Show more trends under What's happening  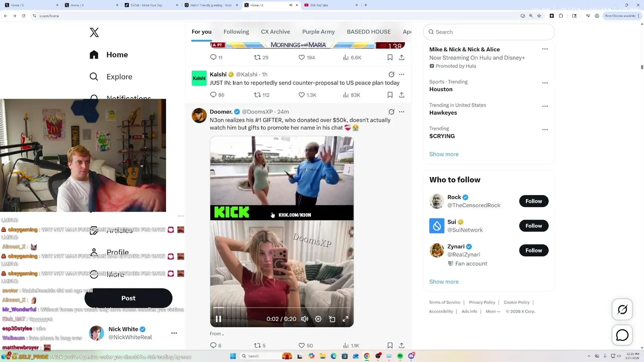coord(444,154)
